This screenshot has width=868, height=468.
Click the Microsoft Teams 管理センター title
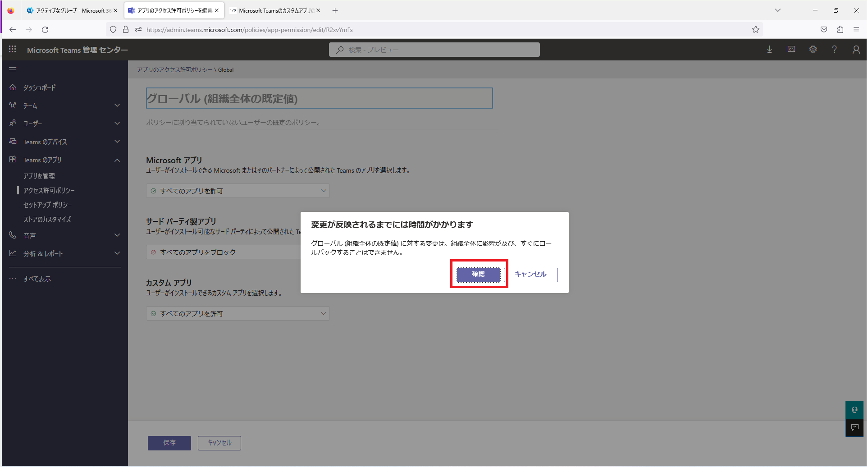78,50
